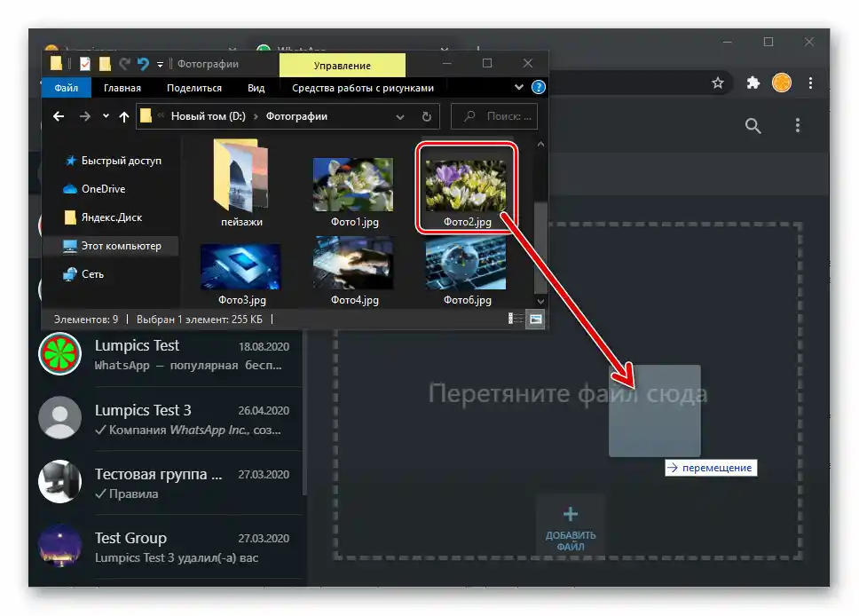Click the Explorer scroll down arrow
This screenshot has width=859, height=616.
540,302
